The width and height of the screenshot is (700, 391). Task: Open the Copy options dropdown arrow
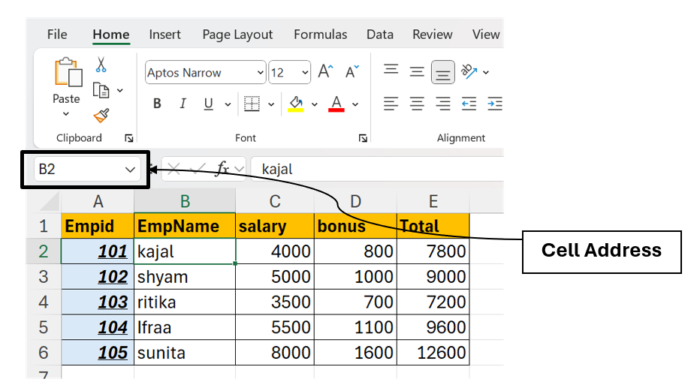120,91
